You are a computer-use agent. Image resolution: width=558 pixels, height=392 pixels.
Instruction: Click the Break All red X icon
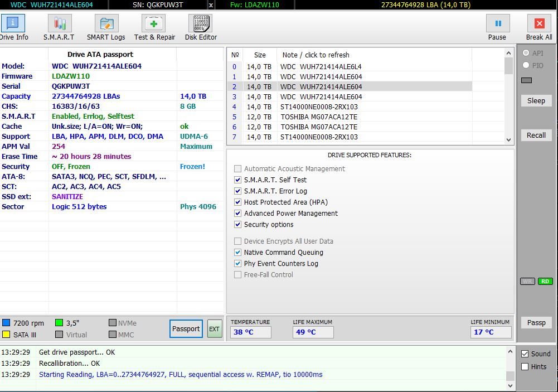point(539,23)
